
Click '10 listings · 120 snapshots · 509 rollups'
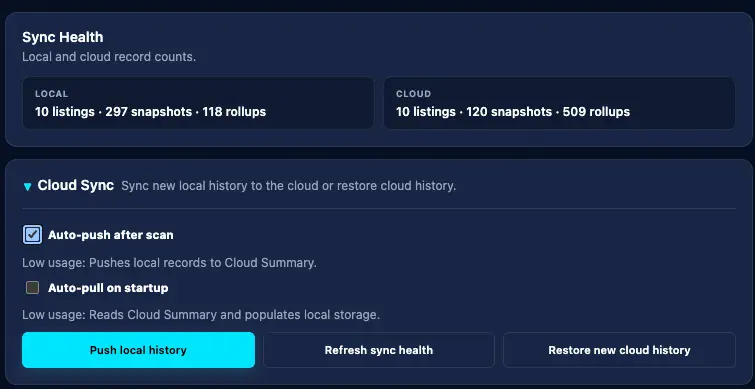pos(513,112)
